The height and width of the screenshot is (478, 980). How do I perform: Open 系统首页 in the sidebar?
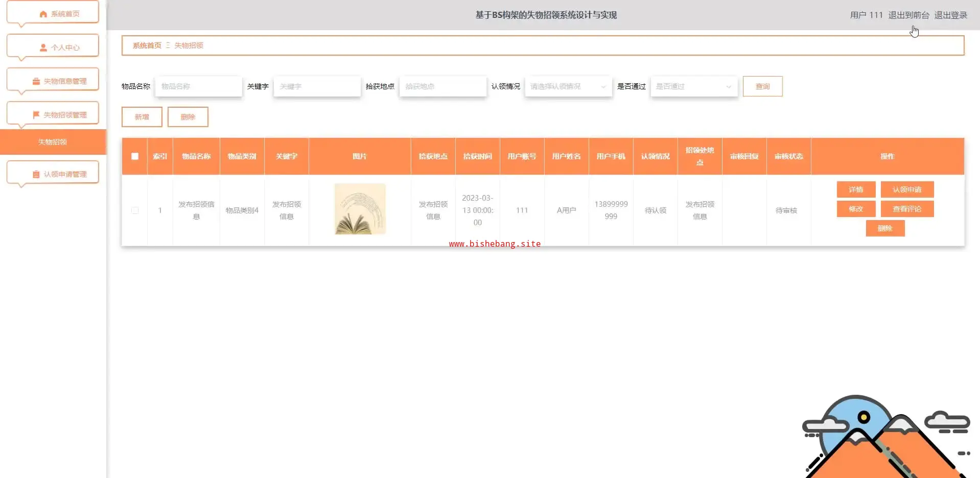tap(53, 13)
